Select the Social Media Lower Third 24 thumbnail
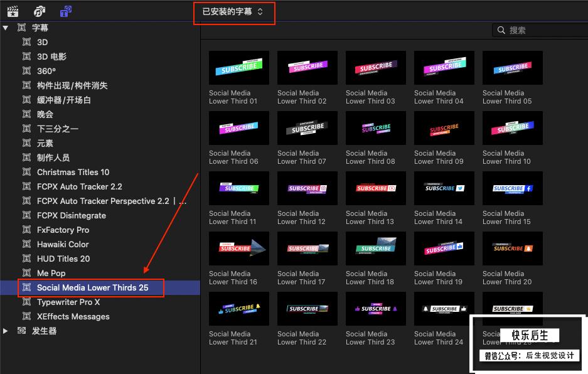 [x=444, y=309]
